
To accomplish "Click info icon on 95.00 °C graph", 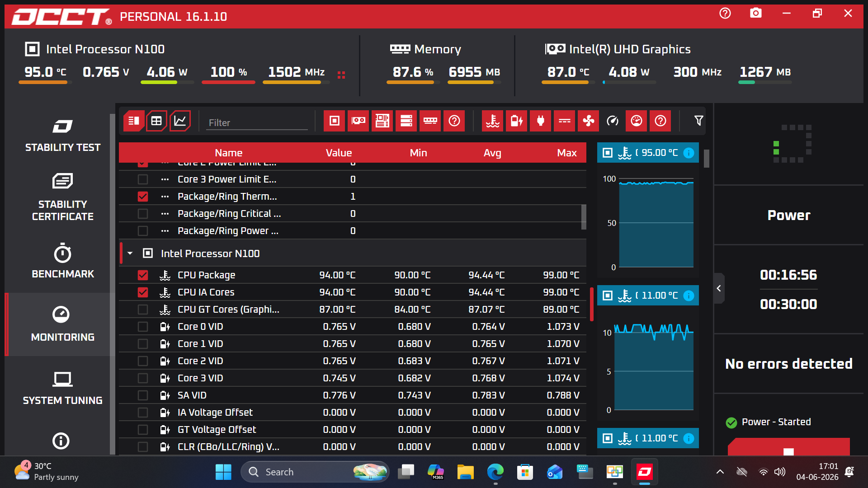I will tap(689, 153).
